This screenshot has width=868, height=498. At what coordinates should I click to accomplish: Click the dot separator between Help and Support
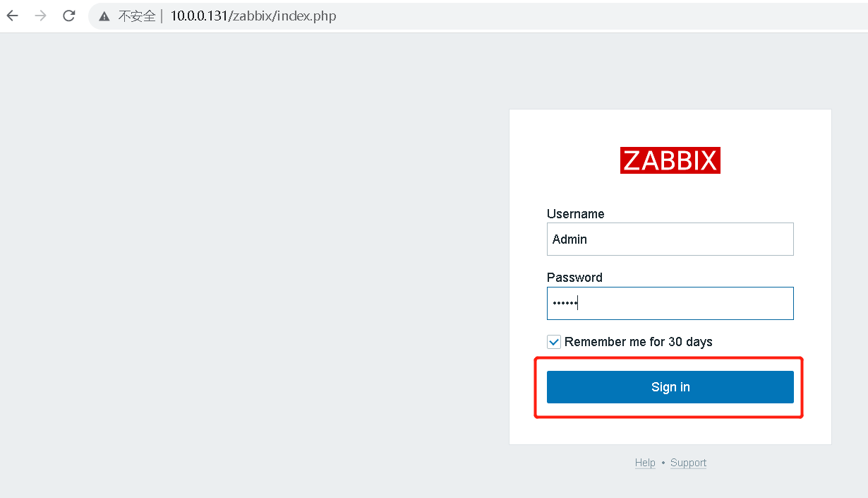(x=663, y=463)
